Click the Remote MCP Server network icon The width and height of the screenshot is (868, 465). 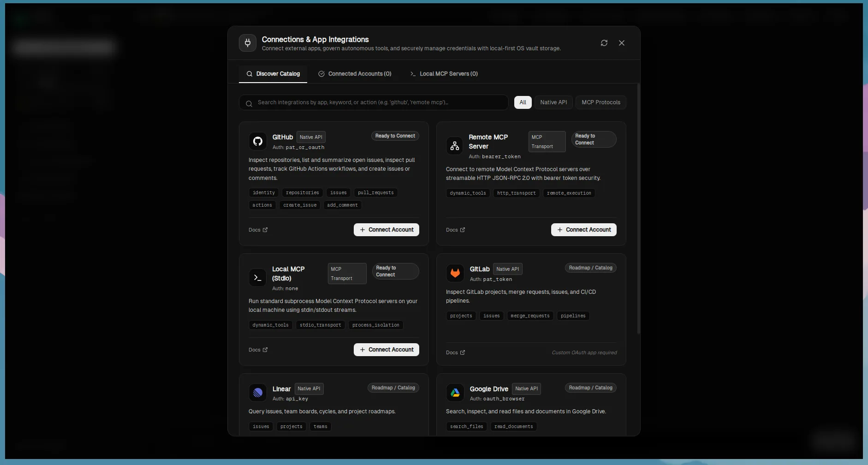(x=455, y=146)
